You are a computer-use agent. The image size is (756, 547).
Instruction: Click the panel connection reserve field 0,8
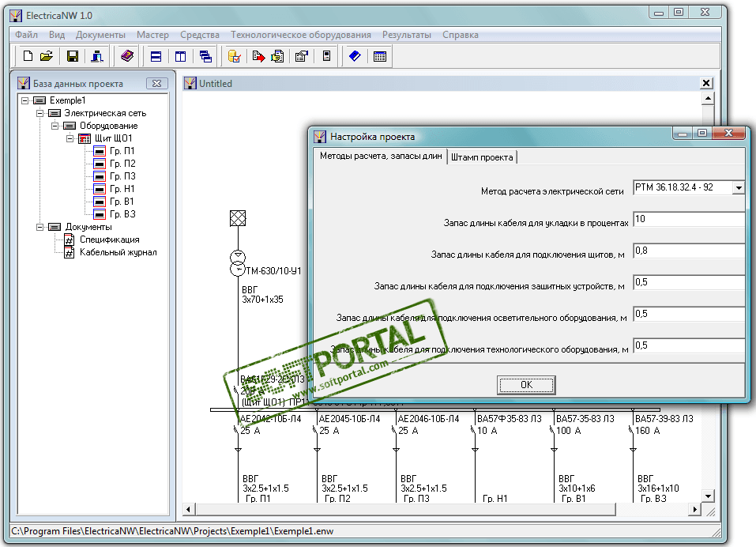coord(689,251)
